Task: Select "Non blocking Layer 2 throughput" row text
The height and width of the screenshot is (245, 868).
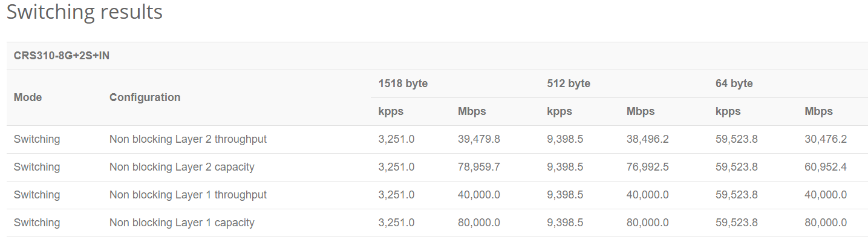Action: tap(188, 139)
